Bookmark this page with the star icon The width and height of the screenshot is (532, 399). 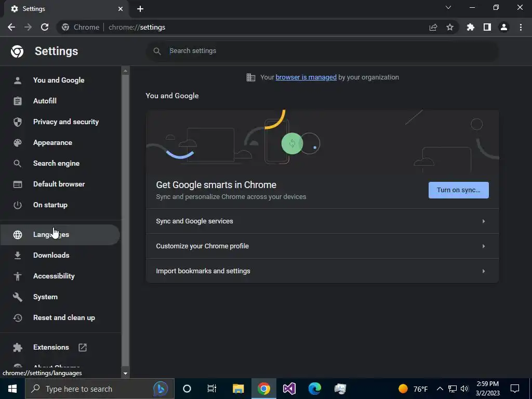pyautogui.click(x=450, y=27)
